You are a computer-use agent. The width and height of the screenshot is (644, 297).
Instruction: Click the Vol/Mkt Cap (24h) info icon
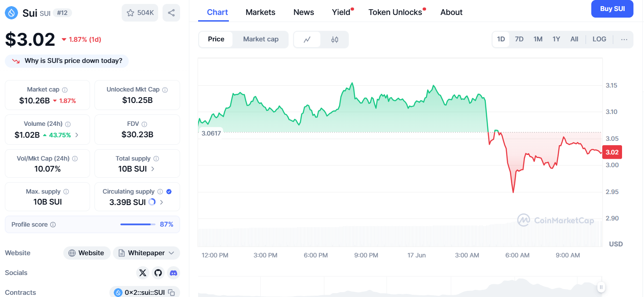pyautogui.click(x=75, y=158)
